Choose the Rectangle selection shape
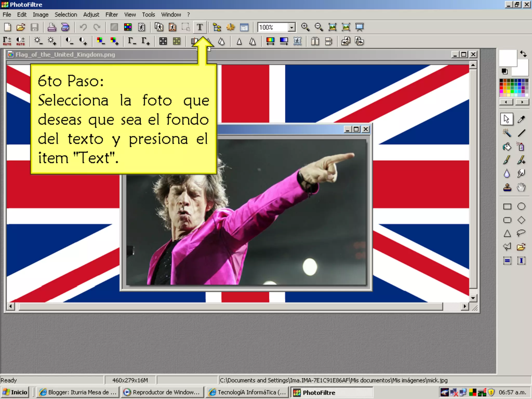The width and height of the screenshot is (532, 399). pos(507,207)
